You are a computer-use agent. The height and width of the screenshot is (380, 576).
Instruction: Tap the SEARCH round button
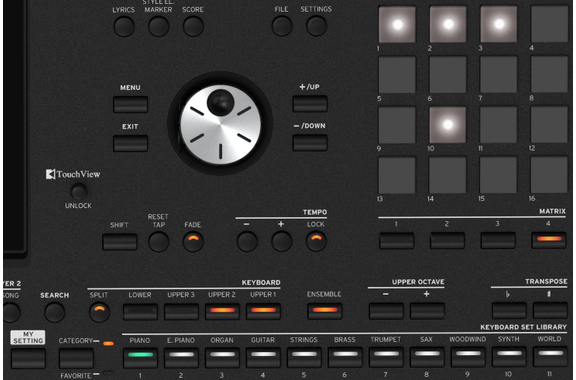click(x=55, y=312)
